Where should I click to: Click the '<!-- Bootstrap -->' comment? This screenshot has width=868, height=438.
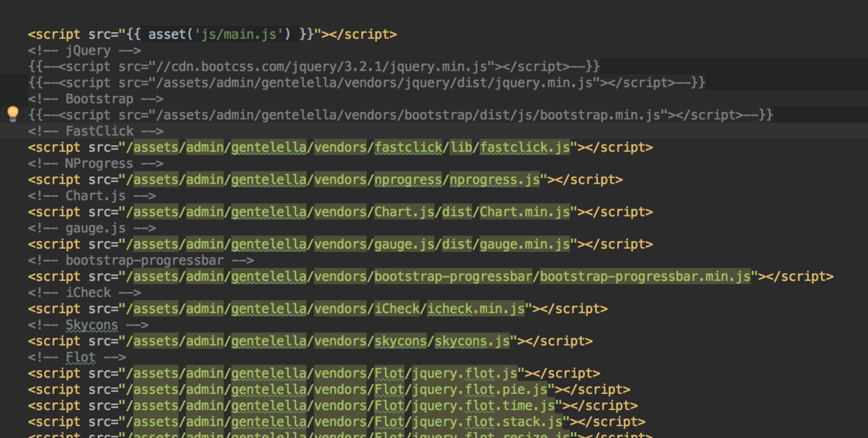point(96,99)
